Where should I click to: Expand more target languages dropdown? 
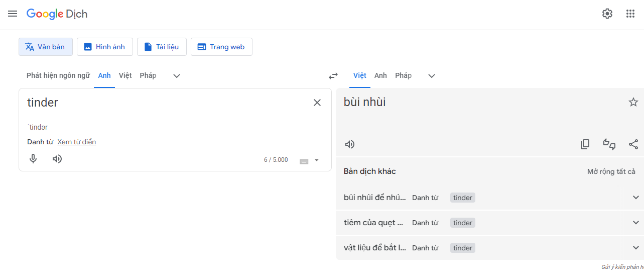click(x=432, y=76)
